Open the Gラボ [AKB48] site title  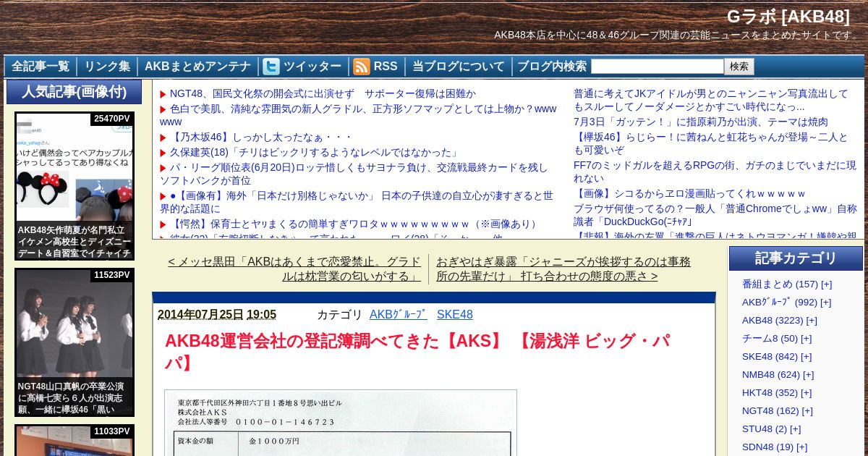coord(788,17)
